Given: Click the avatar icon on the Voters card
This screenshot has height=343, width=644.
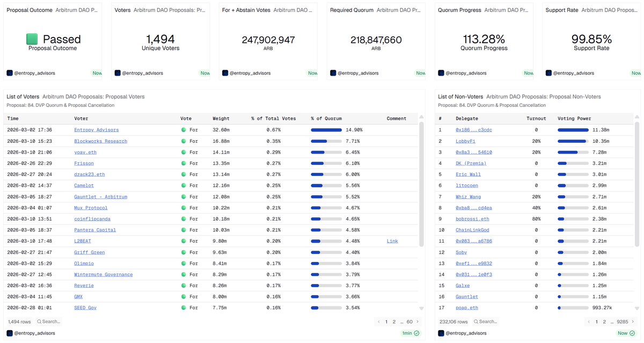Looking at the screenshot, I should [117, 73].
